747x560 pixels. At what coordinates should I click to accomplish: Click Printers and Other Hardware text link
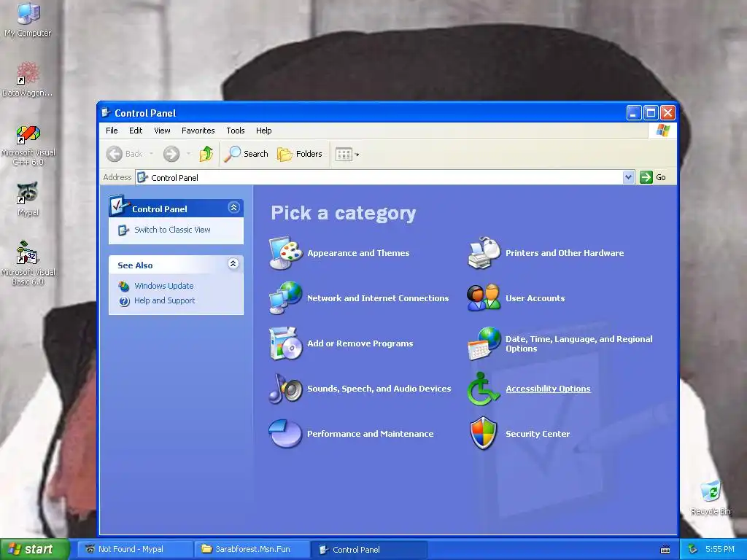(565, 253)
